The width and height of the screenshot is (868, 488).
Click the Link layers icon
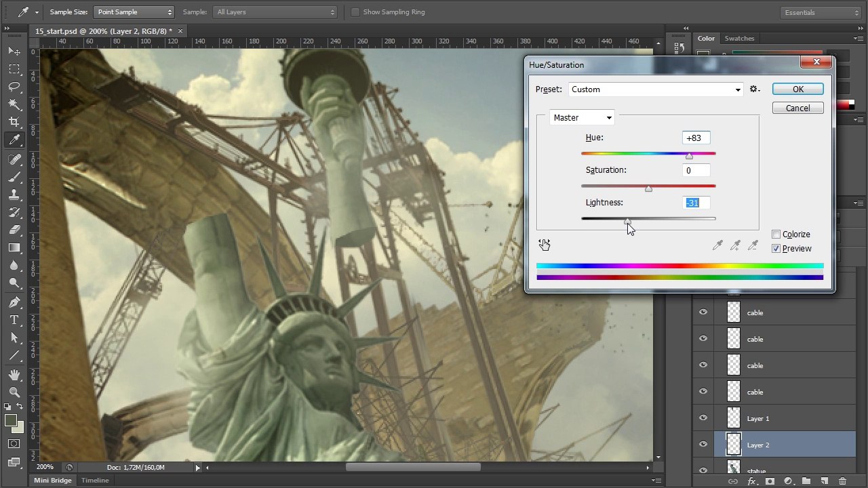(x=733, y=481)
